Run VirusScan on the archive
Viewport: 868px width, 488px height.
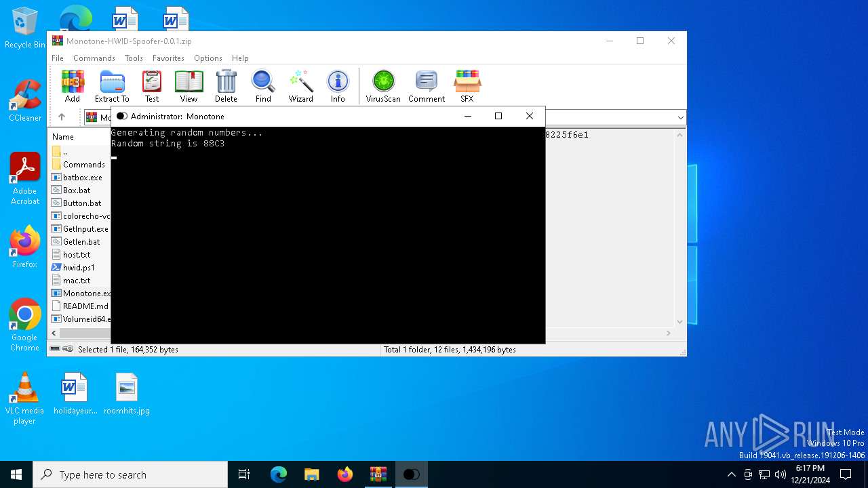383,86
